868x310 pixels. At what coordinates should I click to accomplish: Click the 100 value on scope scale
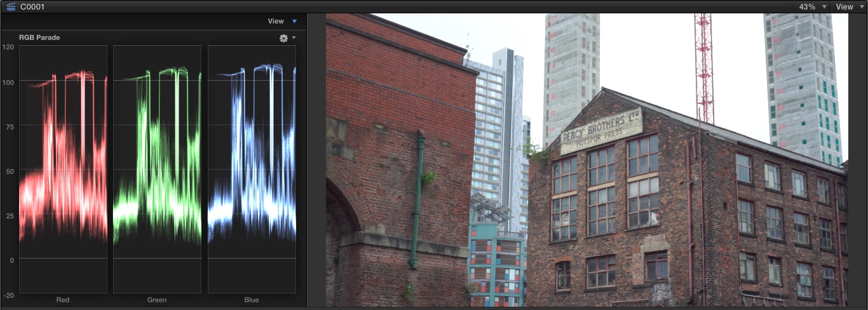[8, 82]
